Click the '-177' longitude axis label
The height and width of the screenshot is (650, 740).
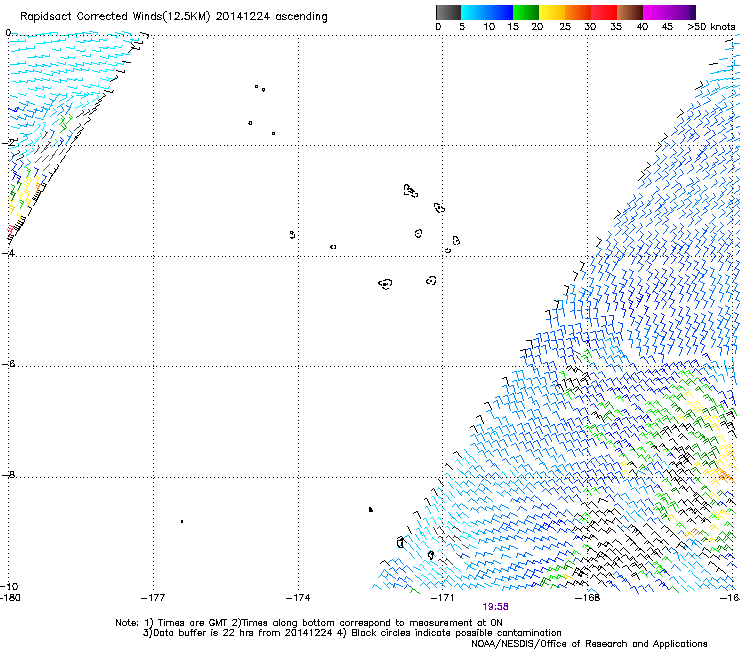point(153,598)
